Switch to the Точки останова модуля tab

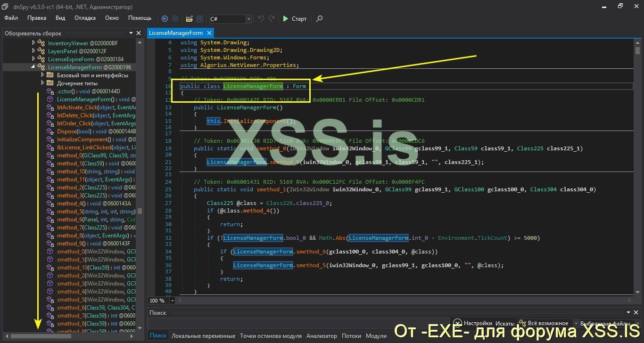(x=271, y=336)
